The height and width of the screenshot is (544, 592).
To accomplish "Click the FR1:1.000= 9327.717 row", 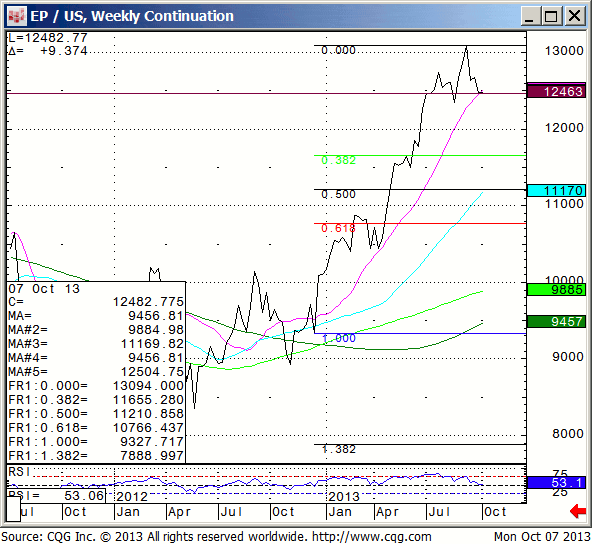I will pos(96,441).
